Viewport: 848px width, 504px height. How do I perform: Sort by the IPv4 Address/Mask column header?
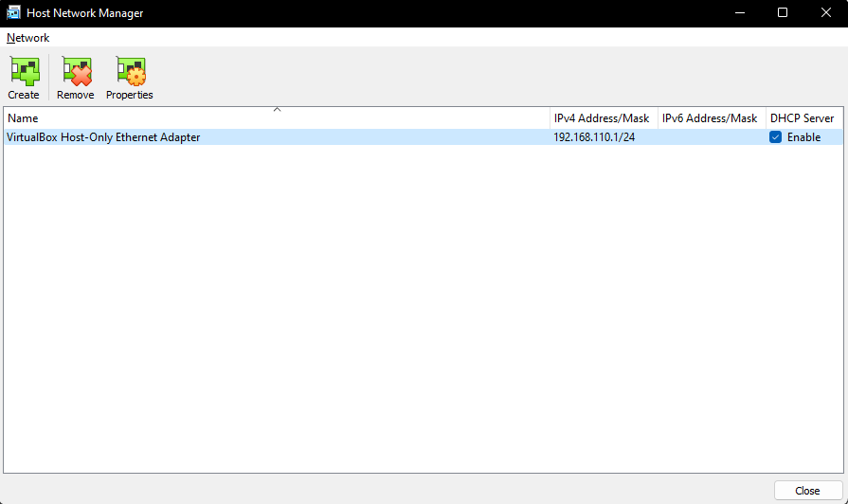(604, 117)
